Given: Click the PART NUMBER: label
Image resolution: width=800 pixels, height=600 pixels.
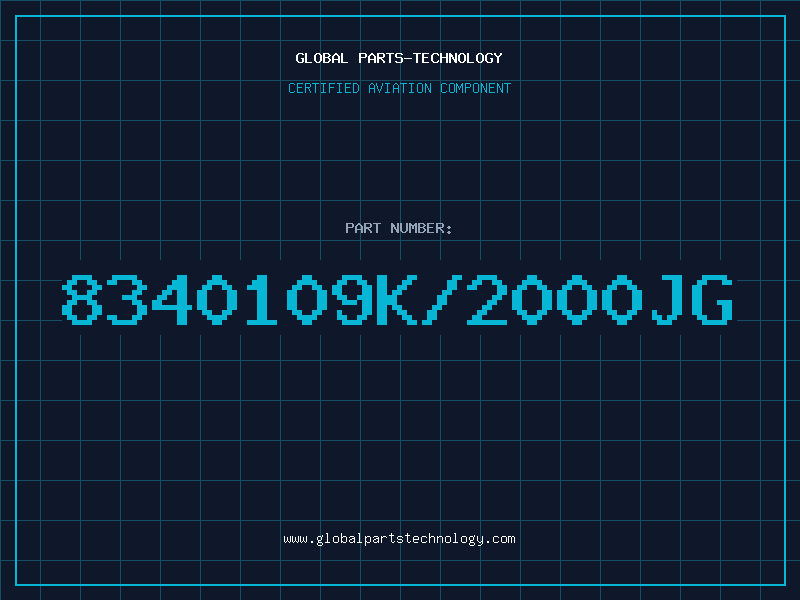Looking at the screenshot, I should tap(399, 228).
